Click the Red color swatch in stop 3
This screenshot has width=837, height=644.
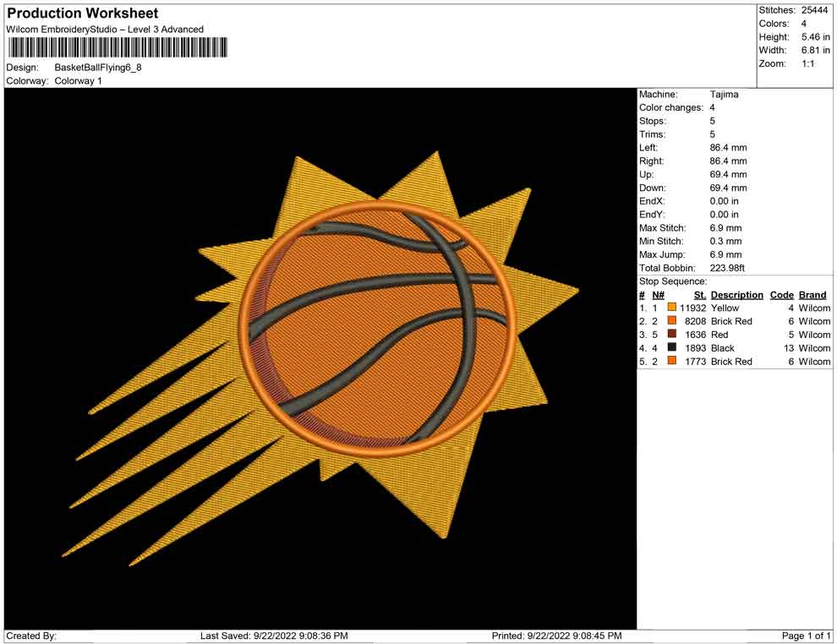[672, 334]
